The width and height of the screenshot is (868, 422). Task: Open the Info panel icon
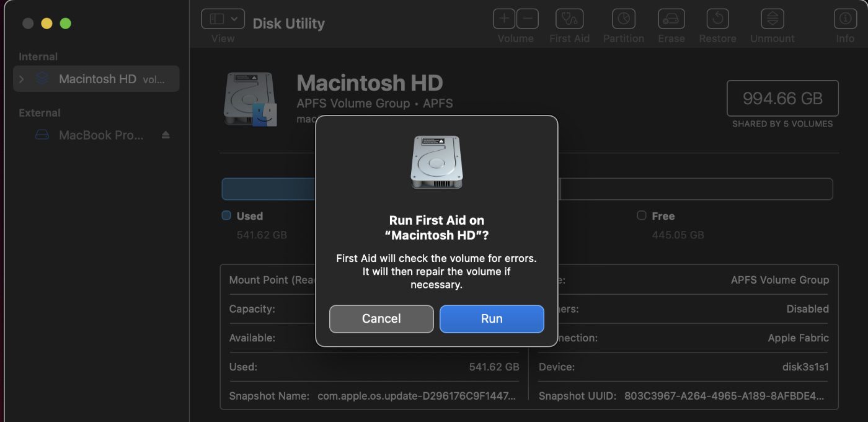click(844, 19)
